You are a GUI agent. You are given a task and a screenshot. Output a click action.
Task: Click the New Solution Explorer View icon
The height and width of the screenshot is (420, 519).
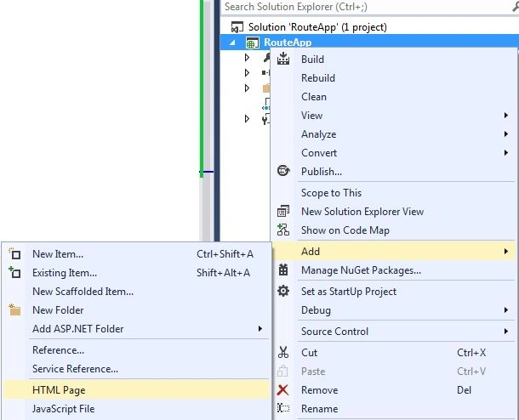pos(283,211)
